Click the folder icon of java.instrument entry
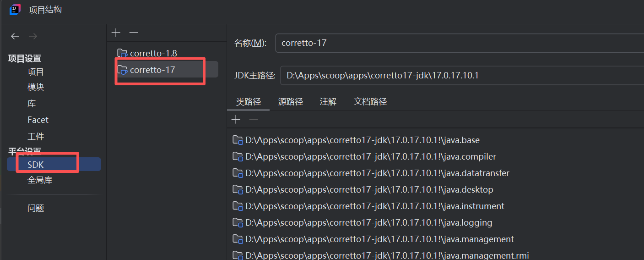 point(238,206)
